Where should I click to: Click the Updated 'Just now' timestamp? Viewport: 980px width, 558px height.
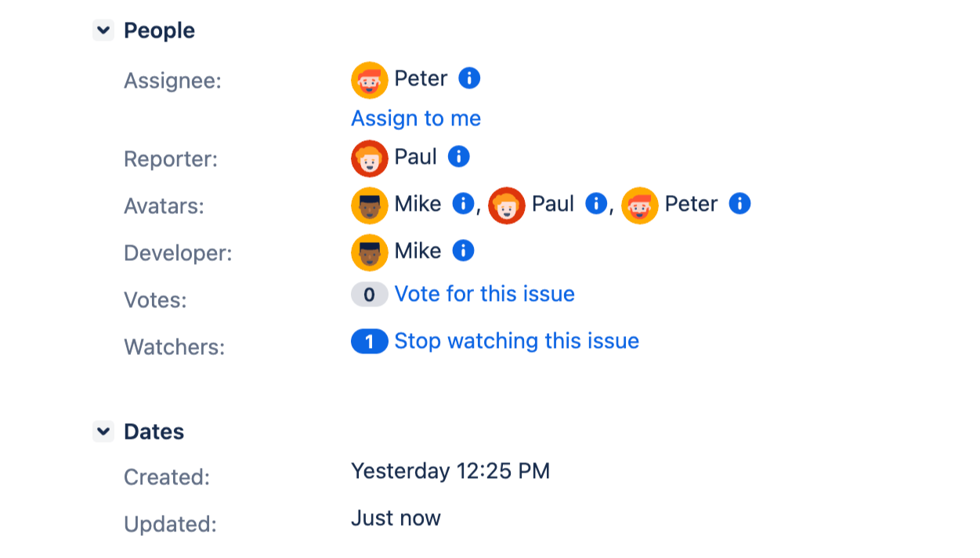[x=396, y=518]
